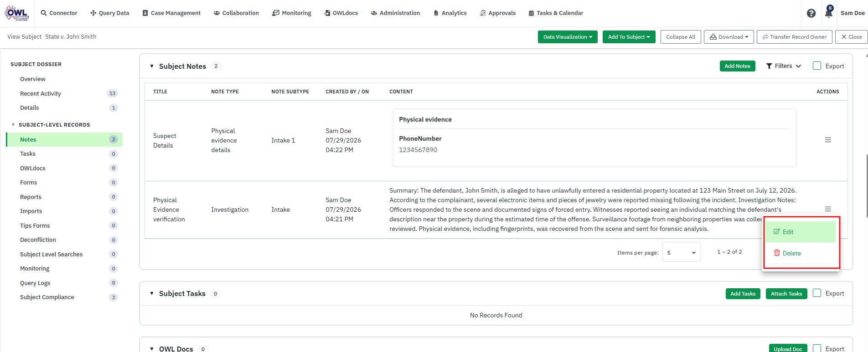Click Transfer Record Owner button
This screenshot has height=352, width=868.
795,37
